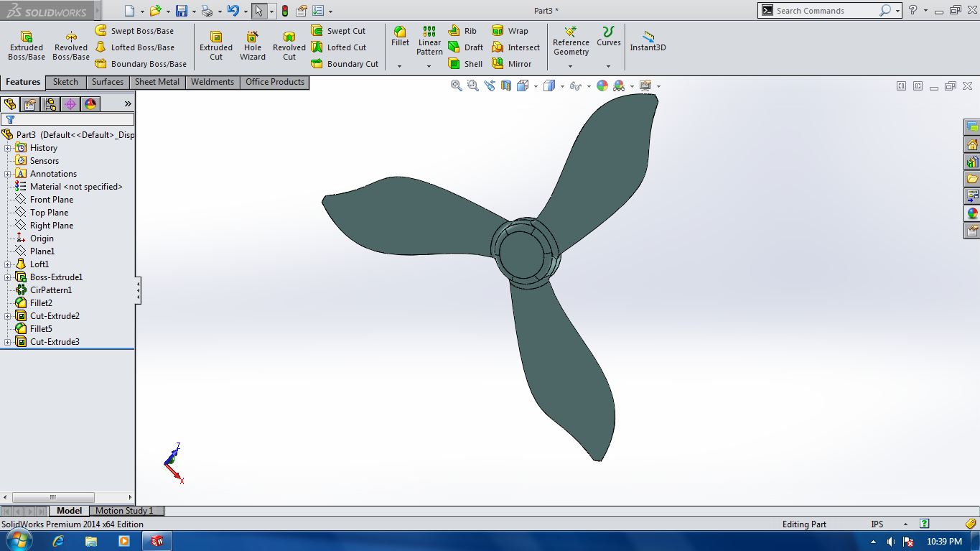
Task: Open the Linear Pattern dropdown arrow
Action: coord(429,66)
